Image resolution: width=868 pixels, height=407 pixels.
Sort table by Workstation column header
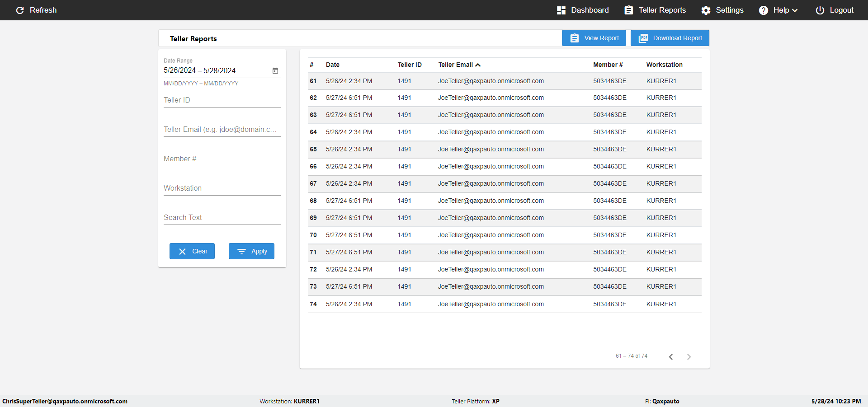pos(665,65)
